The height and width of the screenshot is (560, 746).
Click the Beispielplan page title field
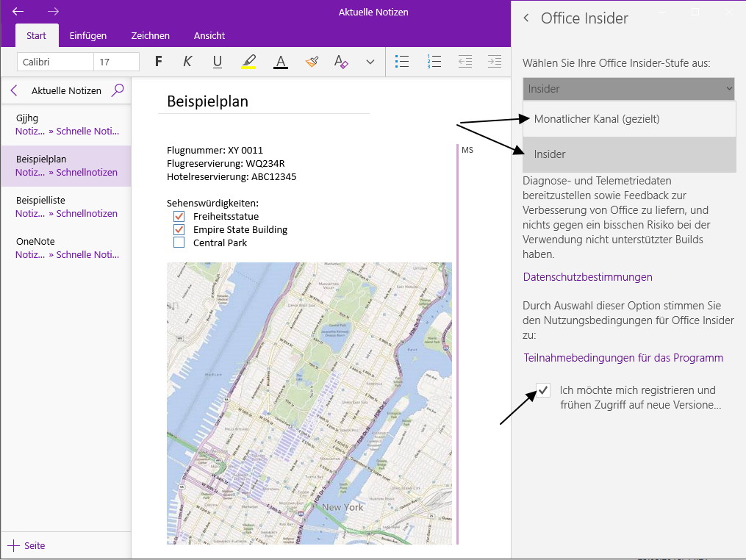[264, 101]
